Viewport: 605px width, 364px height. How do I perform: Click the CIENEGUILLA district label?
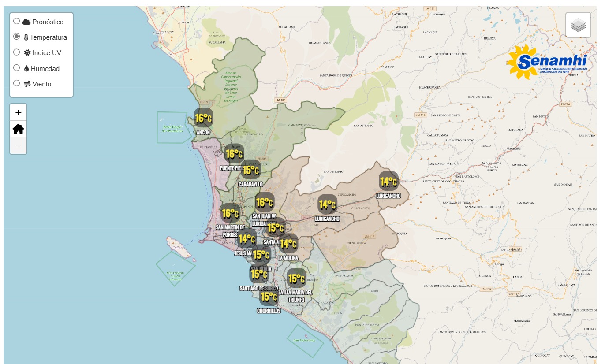(356, 243)
